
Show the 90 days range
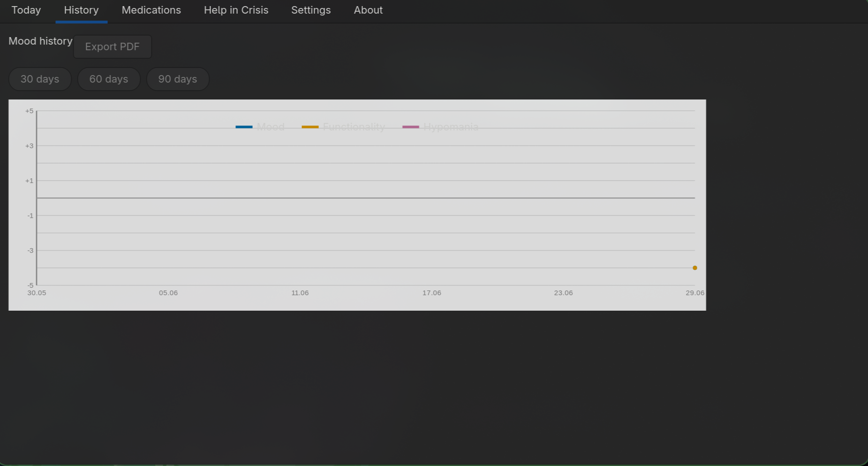[178, 79]
